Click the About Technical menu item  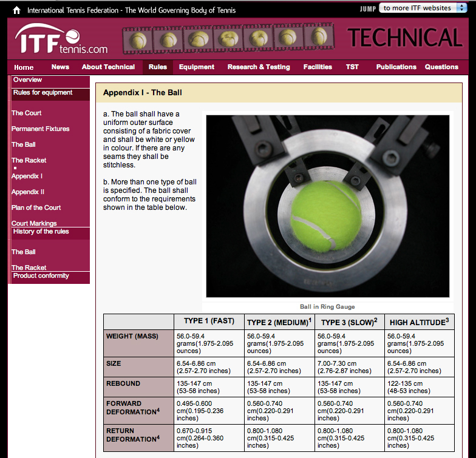[108, 67]
